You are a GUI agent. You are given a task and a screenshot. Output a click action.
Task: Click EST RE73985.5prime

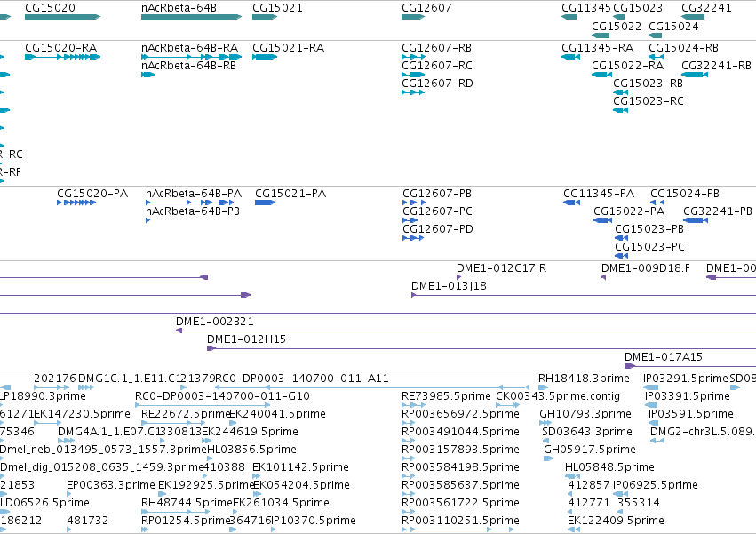click(x=413, y=406)
